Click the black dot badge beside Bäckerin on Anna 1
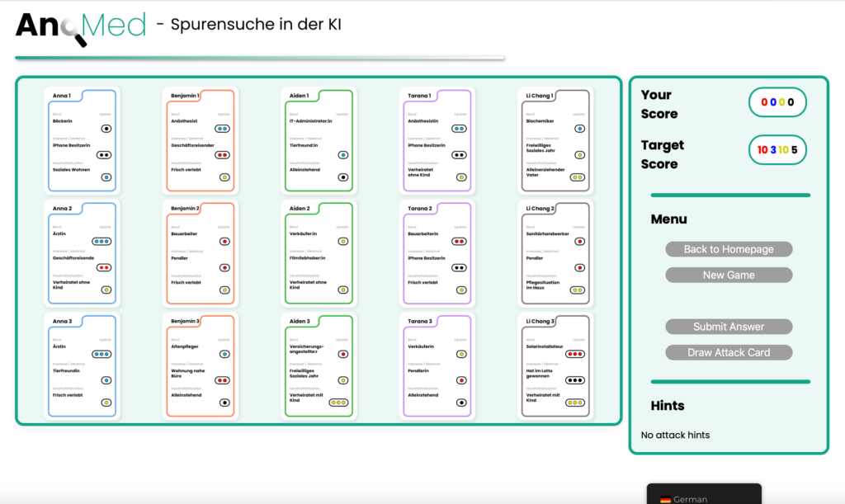This screenshot has height=504, width=845. 106,129
